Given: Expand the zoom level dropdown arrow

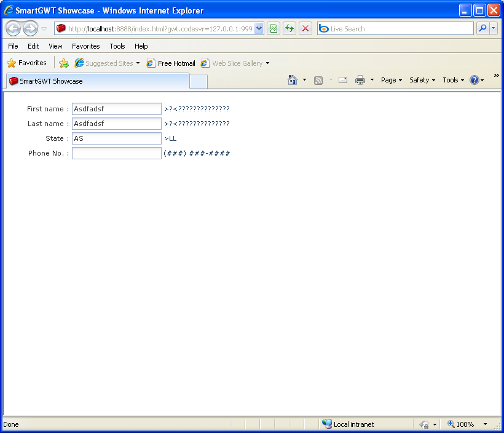Looking at the screenshot, I should coord(485,424).
